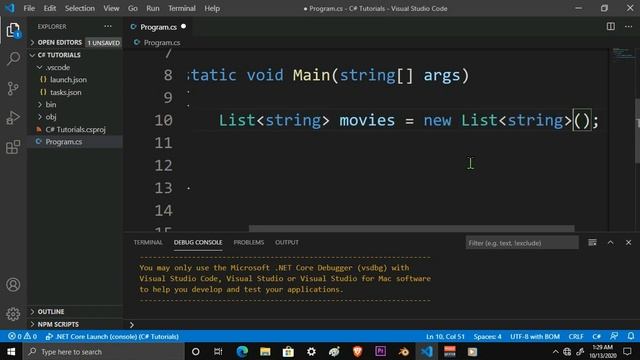Open Windows Settings gear on taskbar

311,351
